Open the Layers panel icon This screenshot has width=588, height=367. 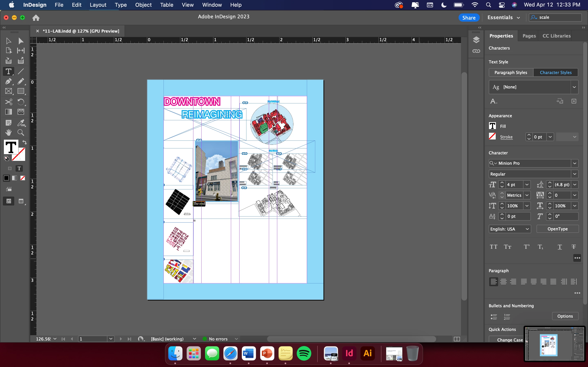click(x=476, y=40)
